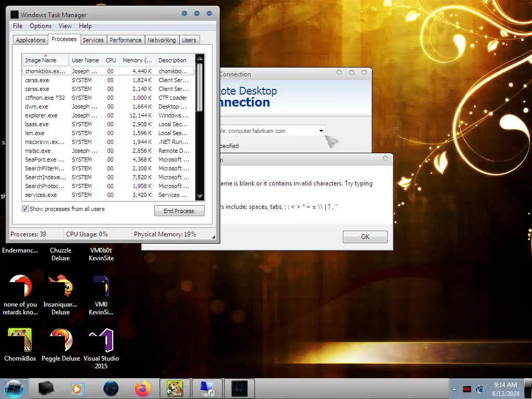Open Firefox from the taskbar
Image resolution: width=532 pixels, height=399 pixels.
click(143, 389)
